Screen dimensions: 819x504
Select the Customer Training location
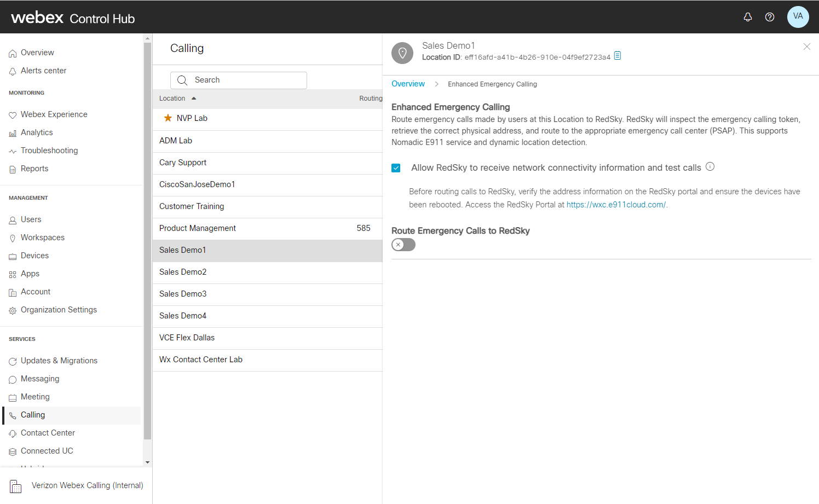[268, 207]
